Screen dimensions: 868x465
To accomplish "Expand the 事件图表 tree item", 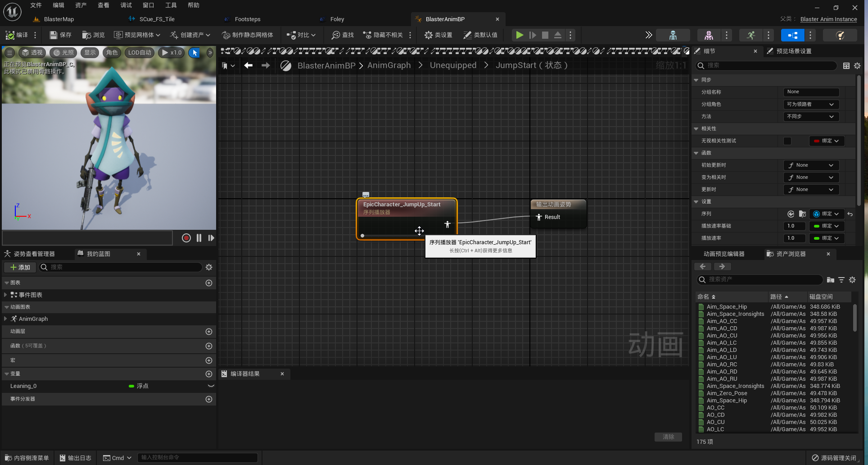I will click(x=5, y=295).
